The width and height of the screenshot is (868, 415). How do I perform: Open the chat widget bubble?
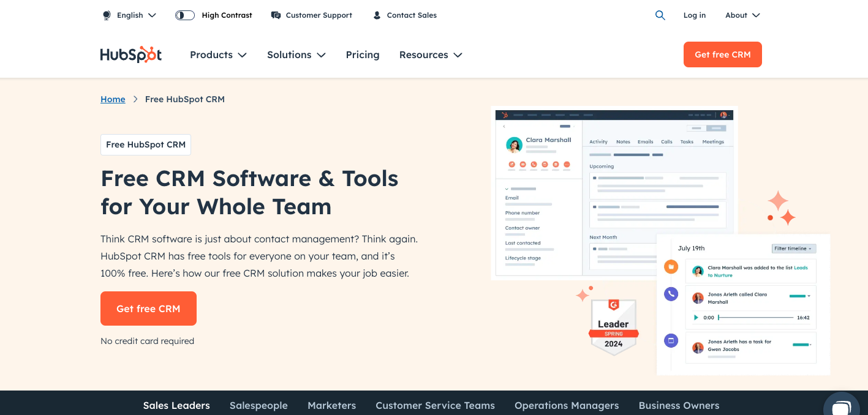[x=842, y=405]
